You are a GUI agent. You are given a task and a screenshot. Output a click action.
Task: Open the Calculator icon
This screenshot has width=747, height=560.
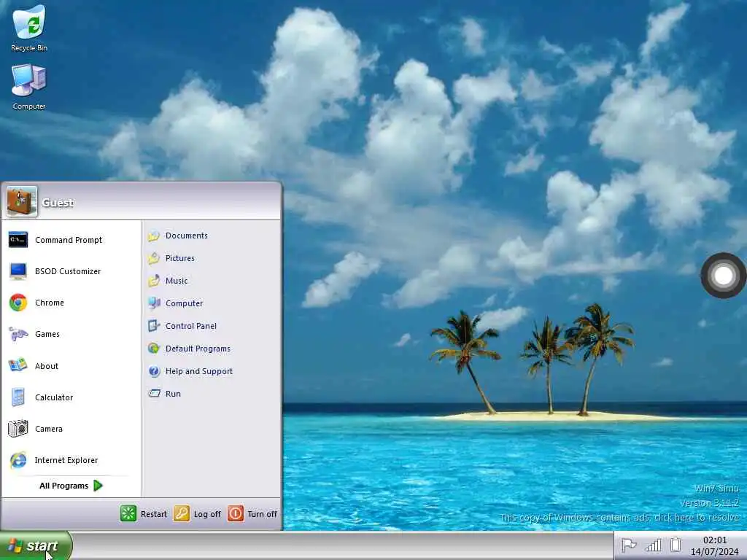(x=18, y=397)
